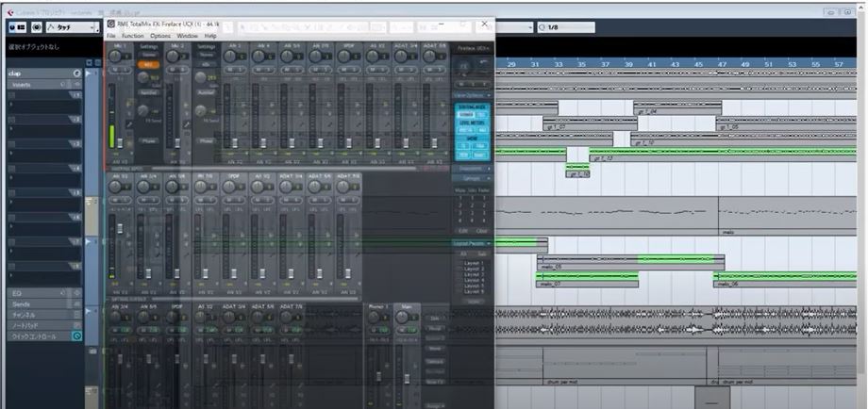
Task: Click the Mic 1 pan knob
Action: tap(115, 57)
